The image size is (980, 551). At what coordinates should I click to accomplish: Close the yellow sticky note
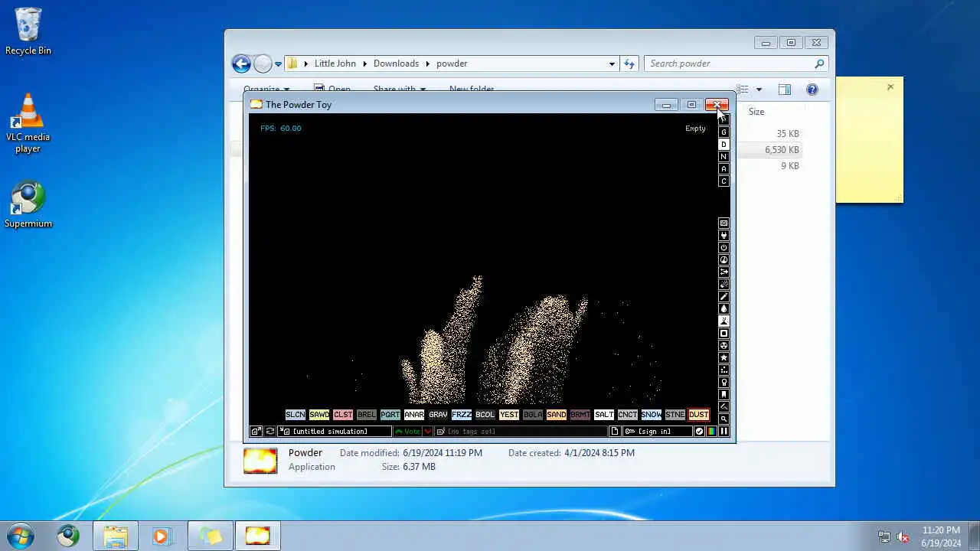click(x=890, y=87)
